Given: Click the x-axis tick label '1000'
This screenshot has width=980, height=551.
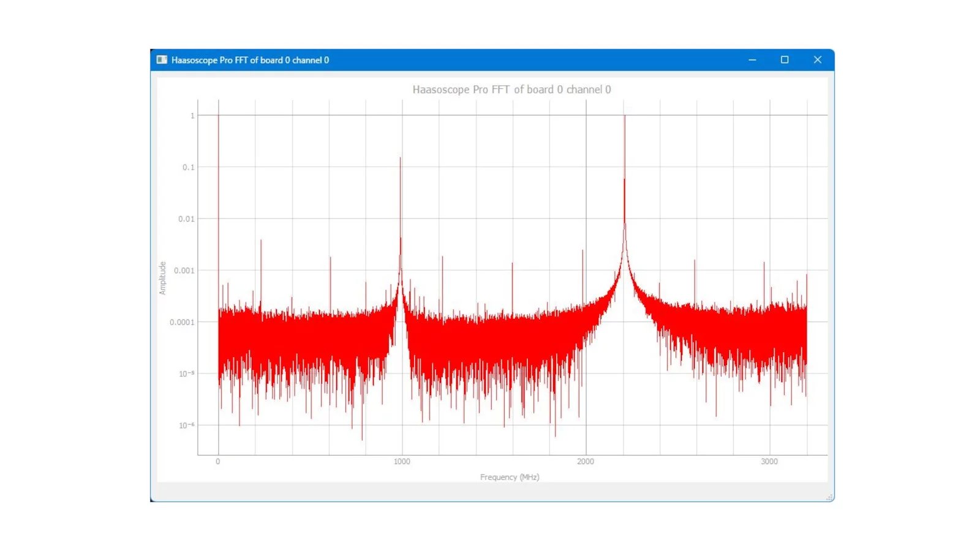Looking at the screenshot, I should (402, 462).
